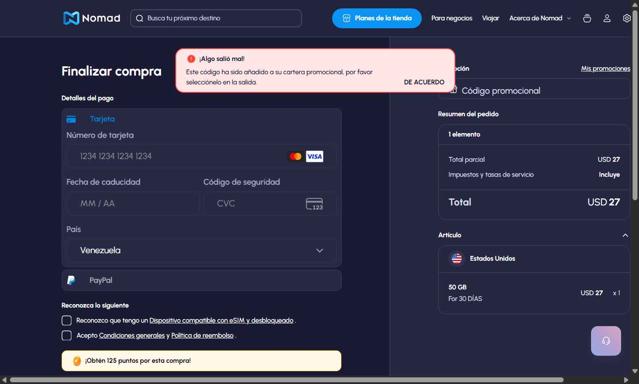Open the user account icon
This screenshot has width=639, height=384.
pyautogui.click(x=607, y=18)
